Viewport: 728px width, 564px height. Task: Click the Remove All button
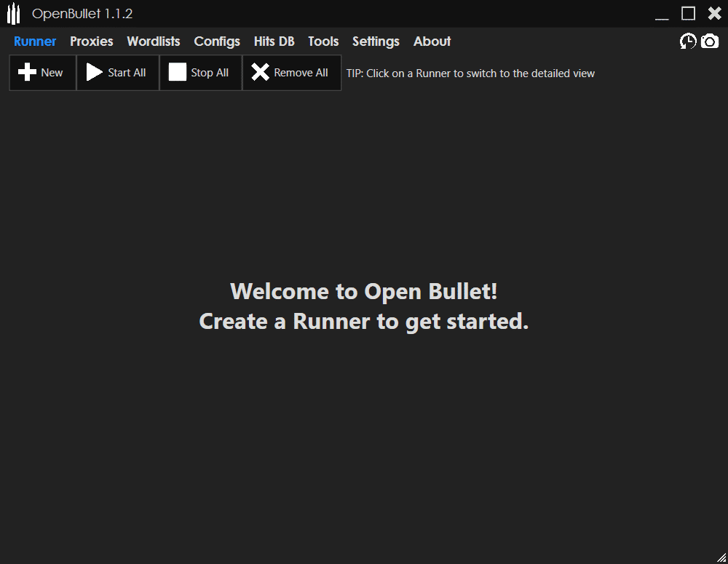[292, 73]
